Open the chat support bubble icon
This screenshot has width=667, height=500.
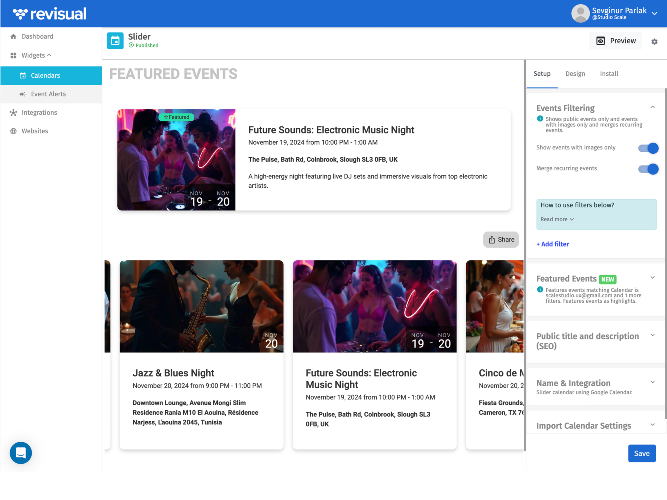pos(21,453)
